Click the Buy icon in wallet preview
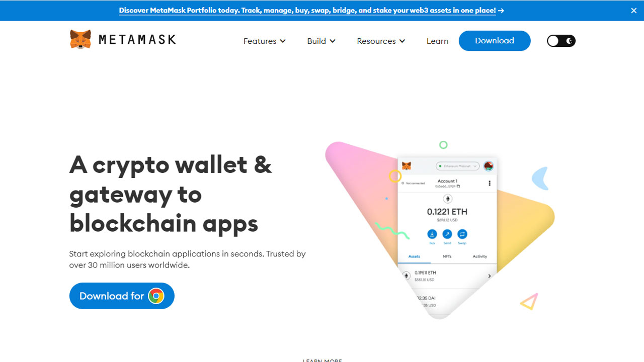Image resolution: width=644 pixels, height=362 pixels. 432,234
